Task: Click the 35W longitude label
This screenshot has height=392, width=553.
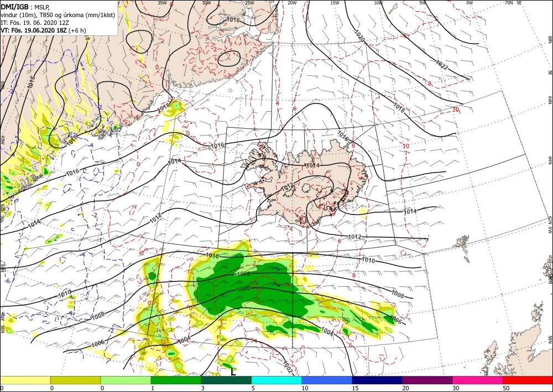Action: 162,3
